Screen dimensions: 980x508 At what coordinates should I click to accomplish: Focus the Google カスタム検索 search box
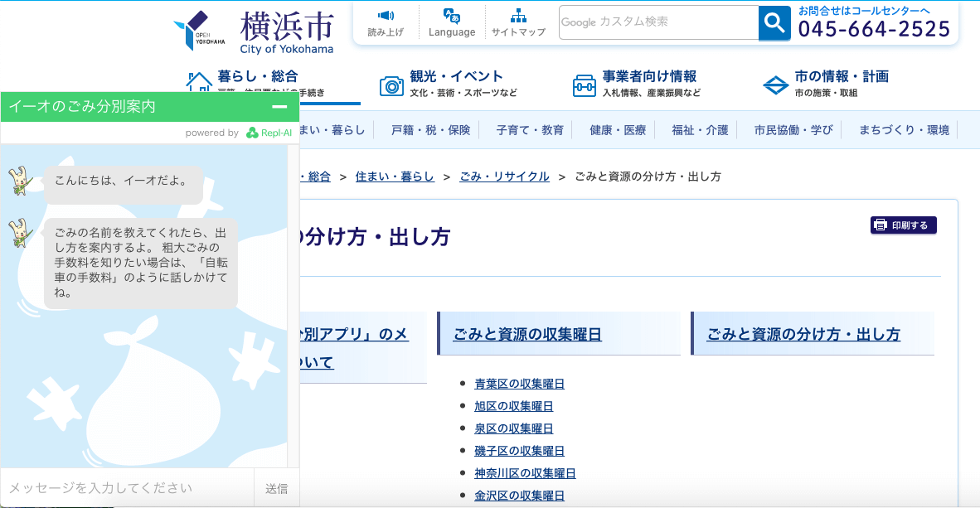(x=658, y=22)
